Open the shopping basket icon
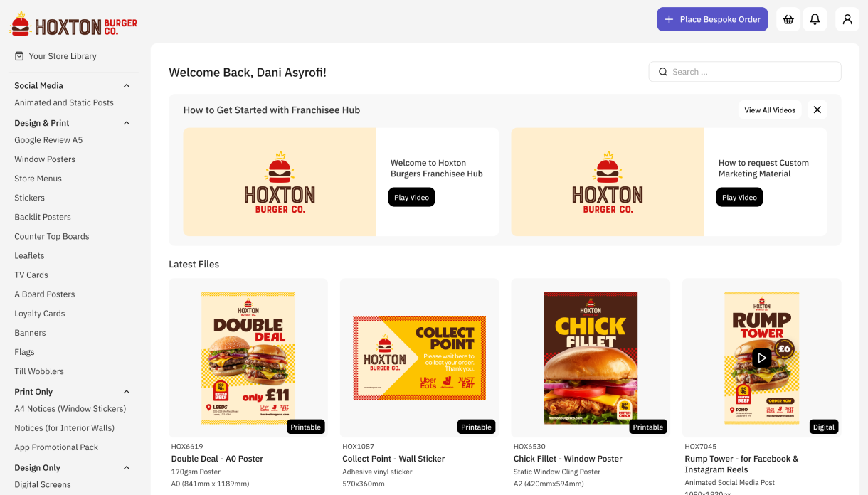Viewport: 868px width, 495px height. [788, 19]
